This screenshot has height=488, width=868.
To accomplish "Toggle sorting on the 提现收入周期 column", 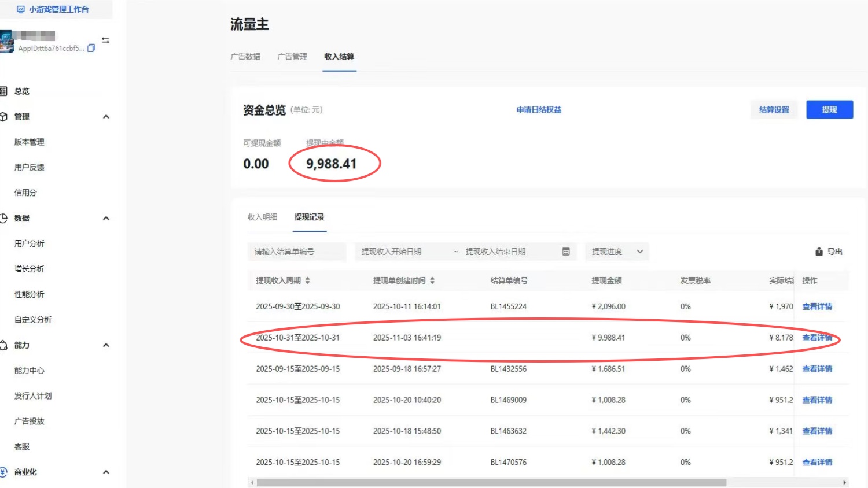I will [x=308, y=280].
